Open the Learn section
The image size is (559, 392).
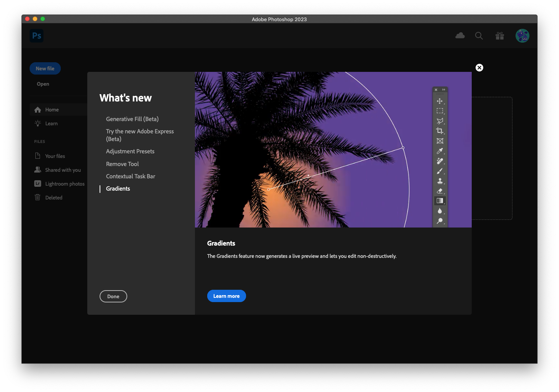click(52, 123)
